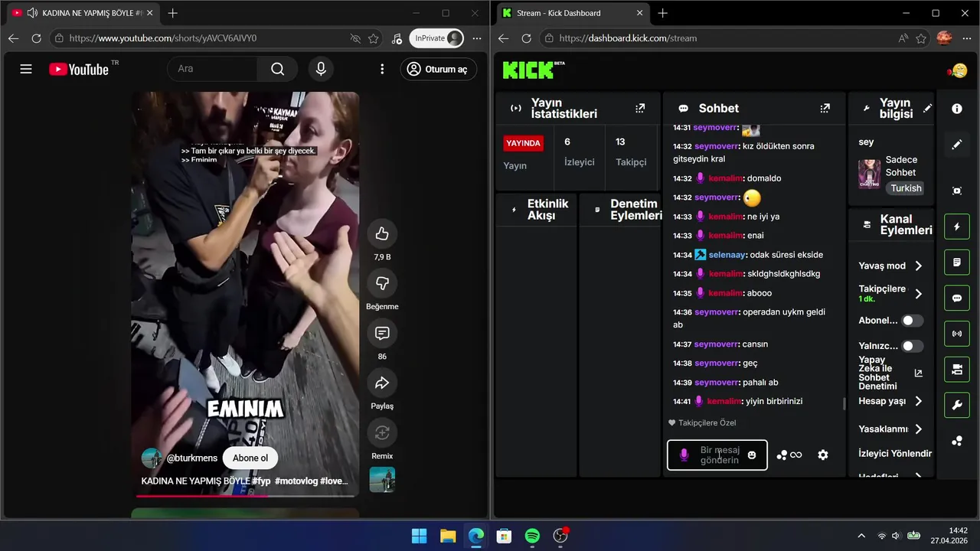980x551 pixels.
Task: Expand the Hesap yaşı option
Action: point(892,401)
